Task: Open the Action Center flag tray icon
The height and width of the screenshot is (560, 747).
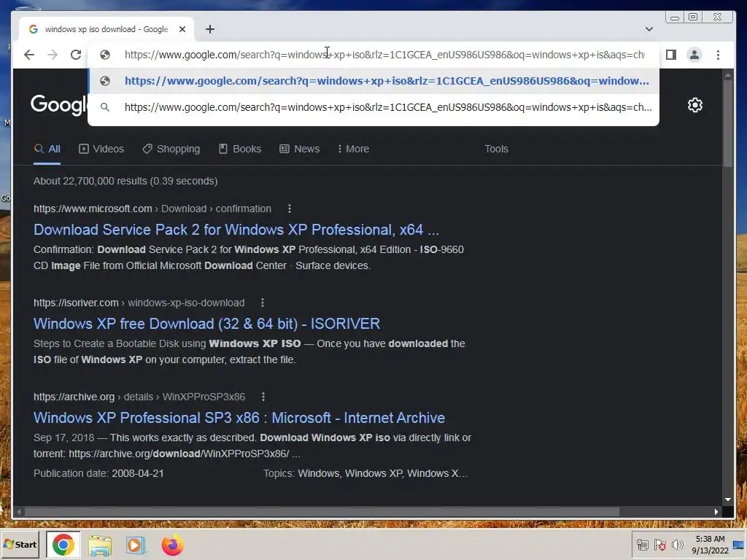Action: click(x=659, y=545)
